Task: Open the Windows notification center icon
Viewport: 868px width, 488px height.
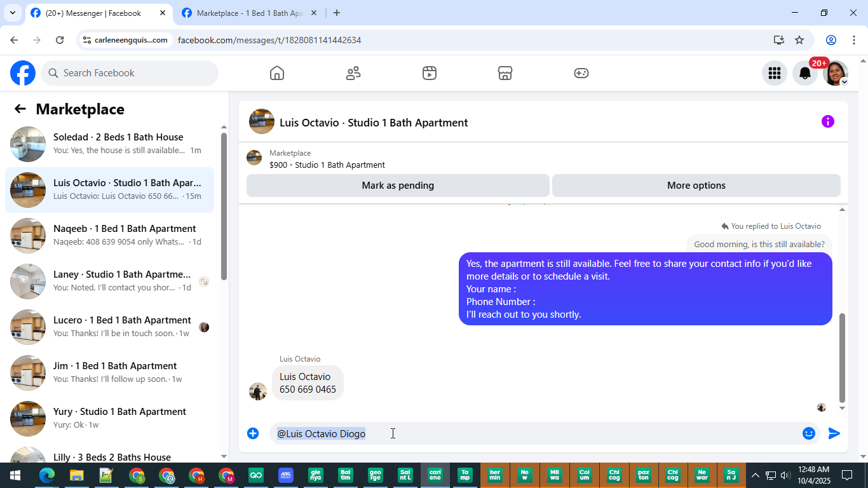Action: pyautogui.click(x=847, y=475)
